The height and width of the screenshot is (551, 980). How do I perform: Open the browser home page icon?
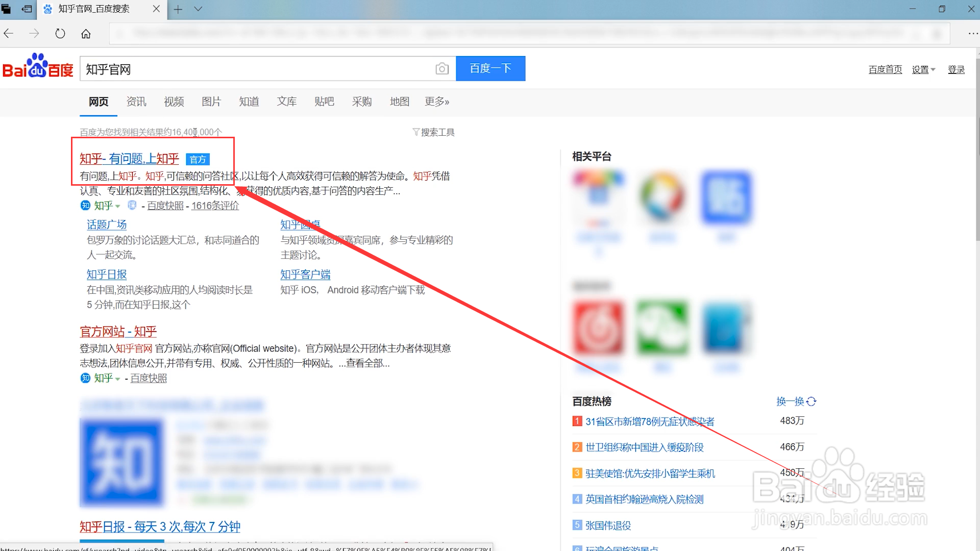86,34
